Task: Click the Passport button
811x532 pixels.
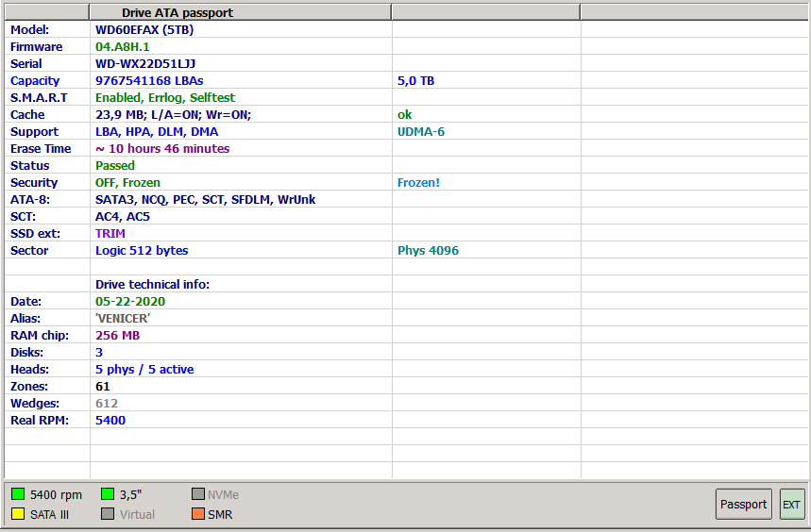Action: click(744, 504)
